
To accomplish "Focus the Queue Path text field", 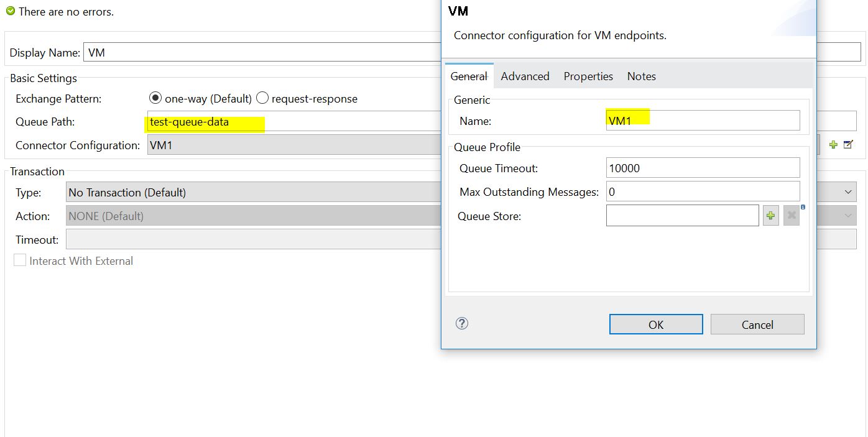I will 292,122.
